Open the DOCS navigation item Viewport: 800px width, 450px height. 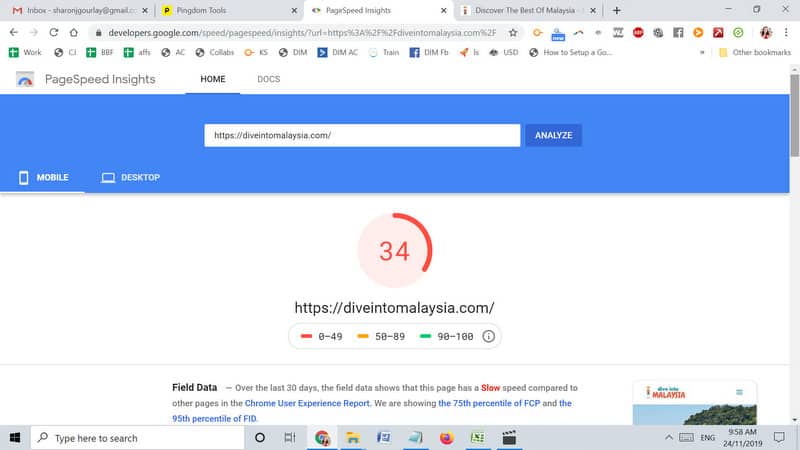pos(268,79)
